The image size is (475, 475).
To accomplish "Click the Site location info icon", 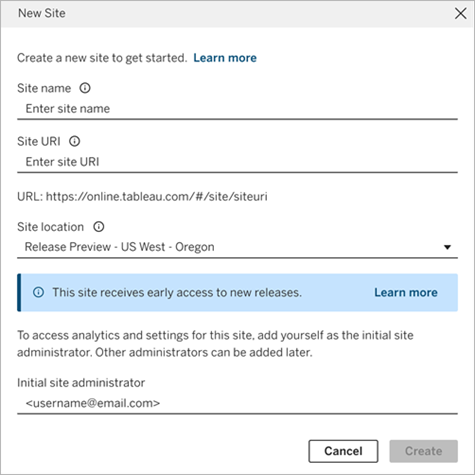I will pos(99,227).
